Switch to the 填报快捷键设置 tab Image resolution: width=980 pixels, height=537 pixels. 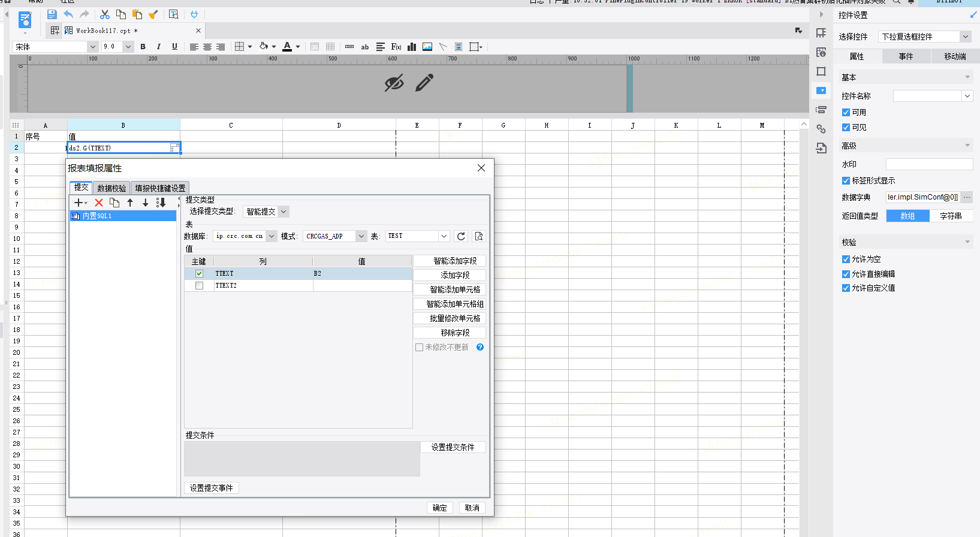[x=160, y=188]
